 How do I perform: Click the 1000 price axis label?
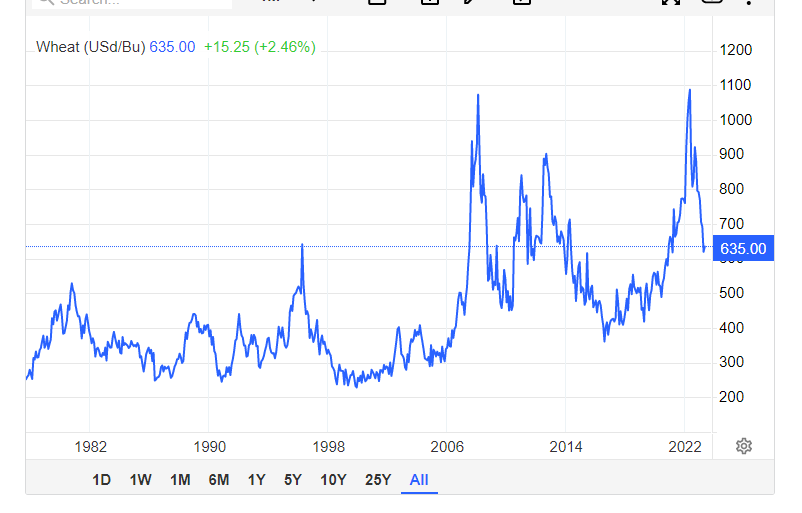point(736,120)
